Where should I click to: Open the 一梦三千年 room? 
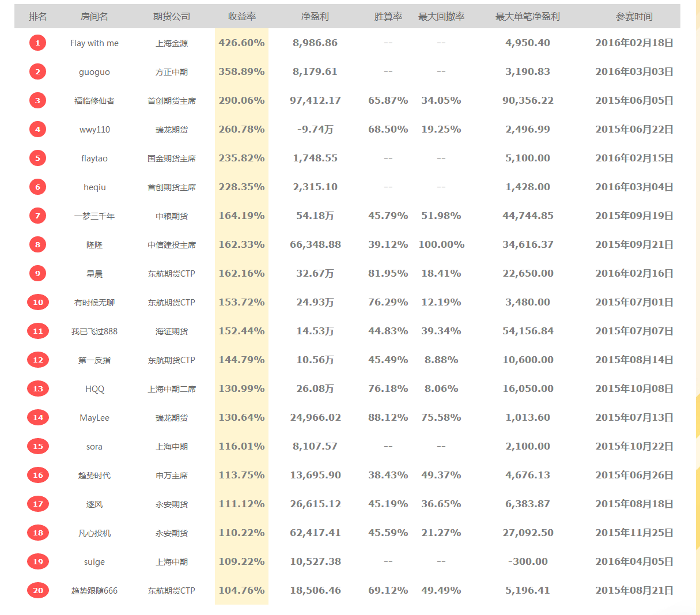[x=94, y=216]
